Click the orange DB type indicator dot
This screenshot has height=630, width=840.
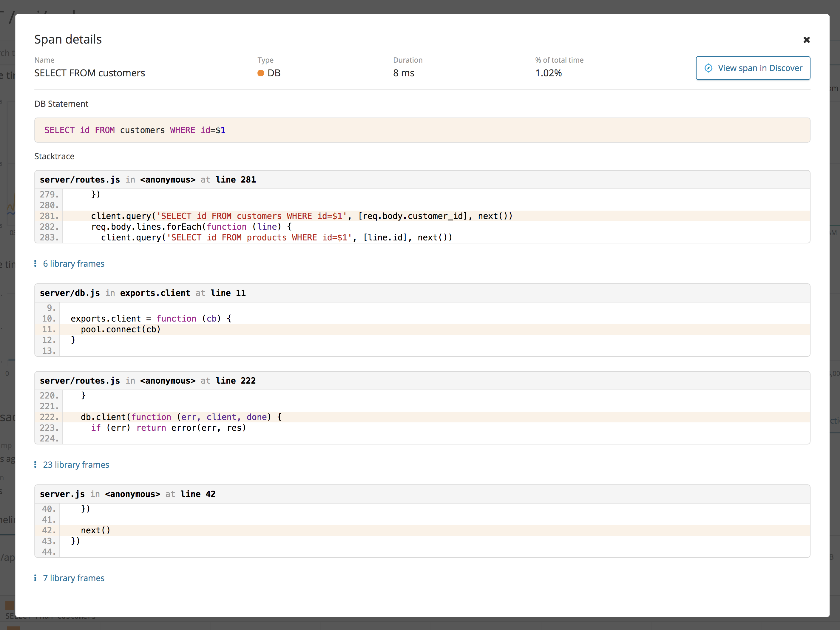260,73
